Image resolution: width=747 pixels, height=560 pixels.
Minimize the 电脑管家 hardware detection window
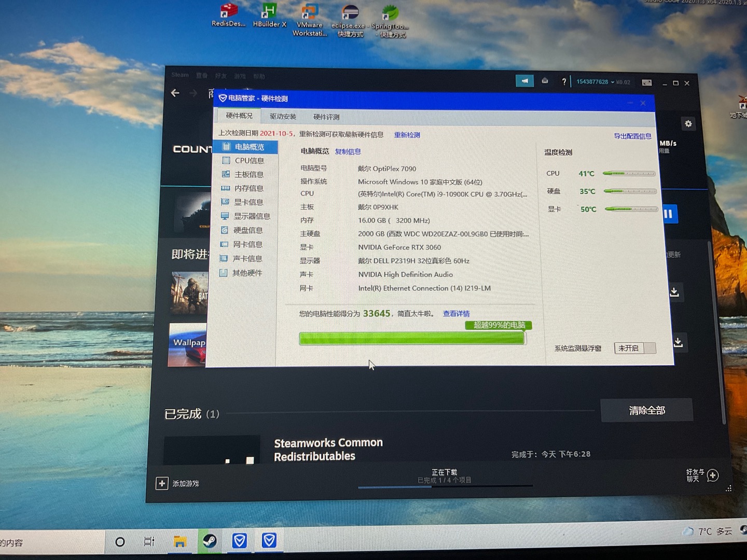point(630,103)
